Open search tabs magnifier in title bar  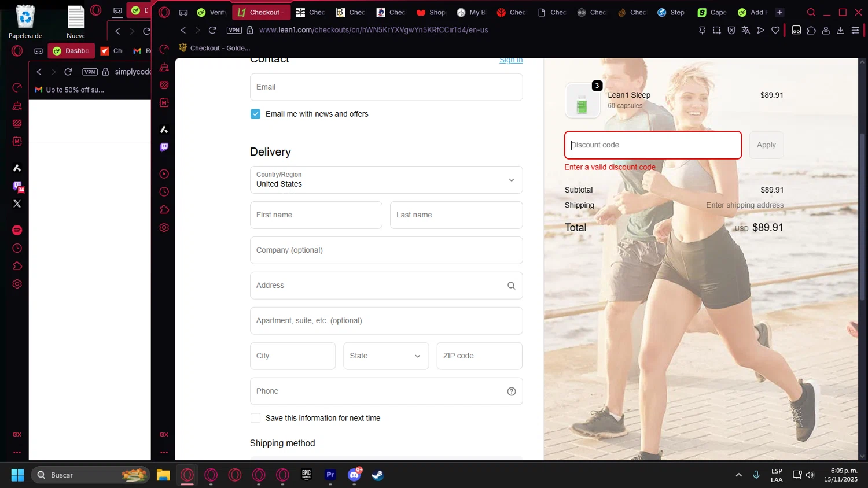[x=811, y=12]
